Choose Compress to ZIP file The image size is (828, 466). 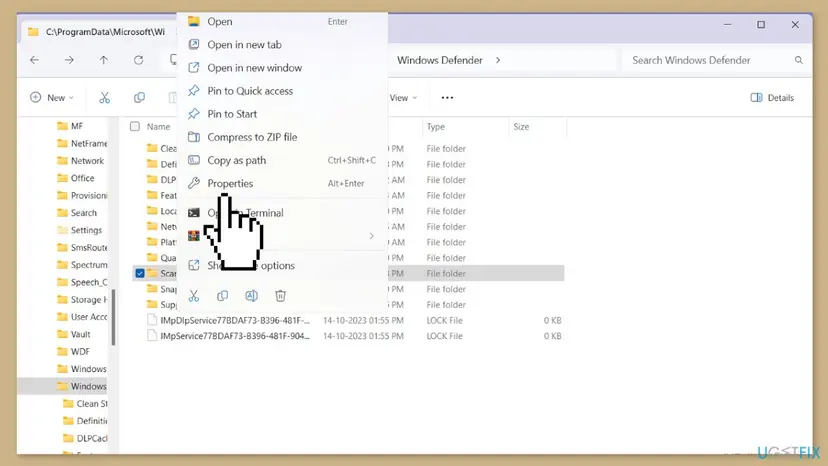click(283, 137)
